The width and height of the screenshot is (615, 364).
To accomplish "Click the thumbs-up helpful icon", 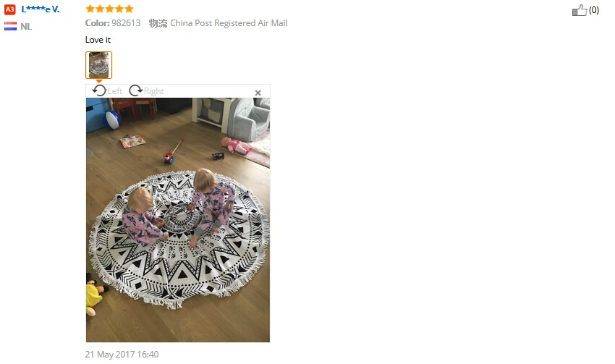I will pyautogui.click(x=580, y=10).
